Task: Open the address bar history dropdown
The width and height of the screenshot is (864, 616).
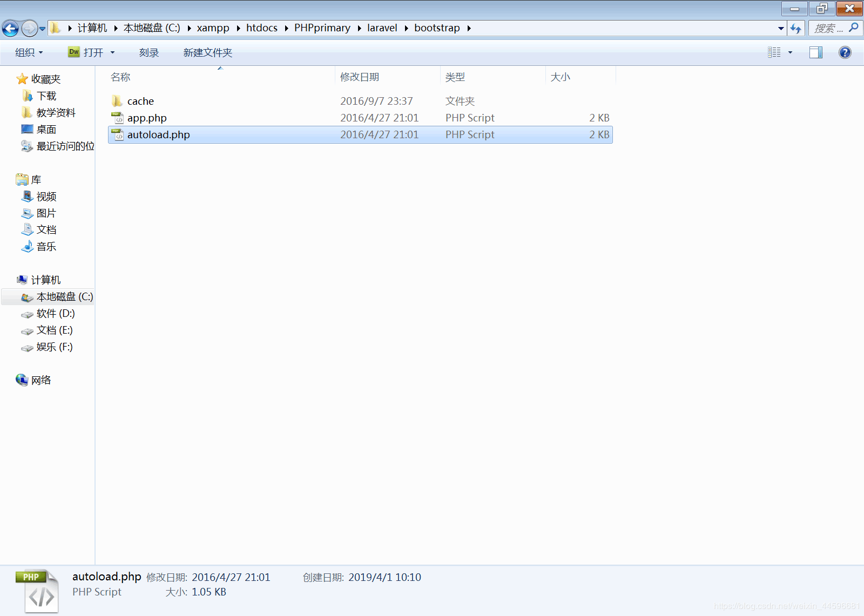Action: 781,28
